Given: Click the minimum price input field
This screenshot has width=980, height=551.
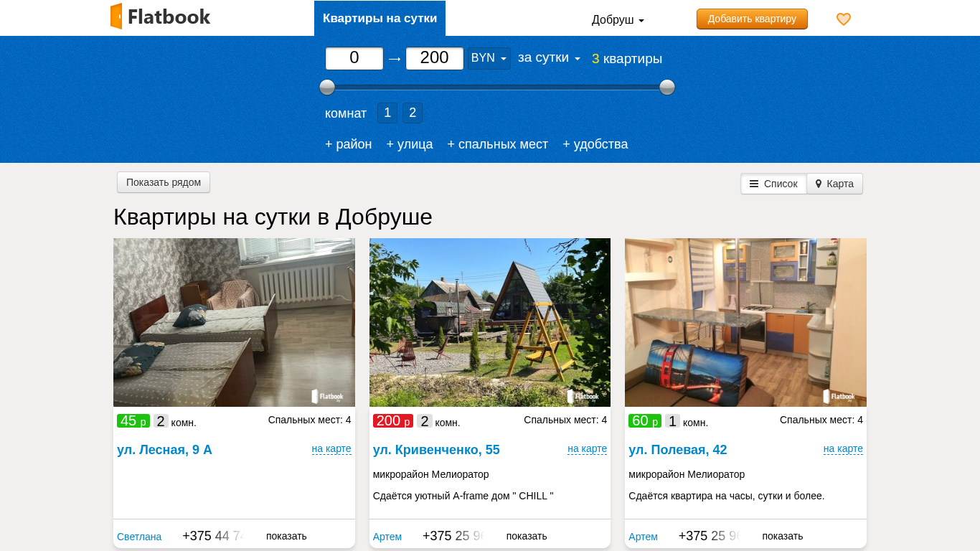Looking at the screenshot, I should click(x=354, y=58).
